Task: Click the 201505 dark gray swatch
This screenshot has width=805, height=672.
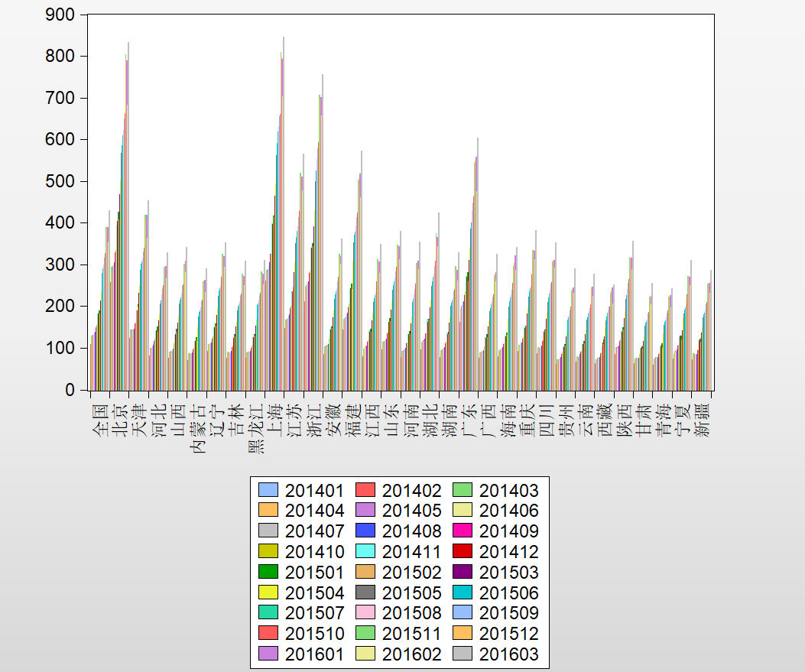Action: 365,593
